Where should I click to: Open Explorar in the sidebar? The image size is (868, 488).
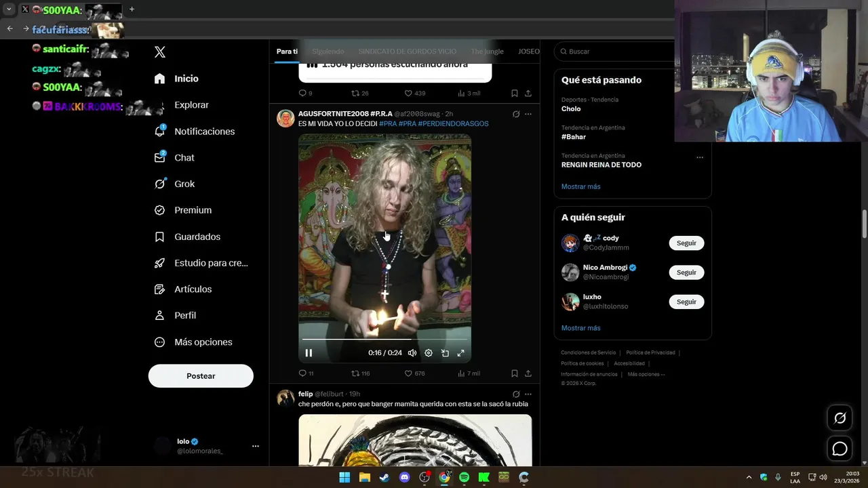pos(181,105)
